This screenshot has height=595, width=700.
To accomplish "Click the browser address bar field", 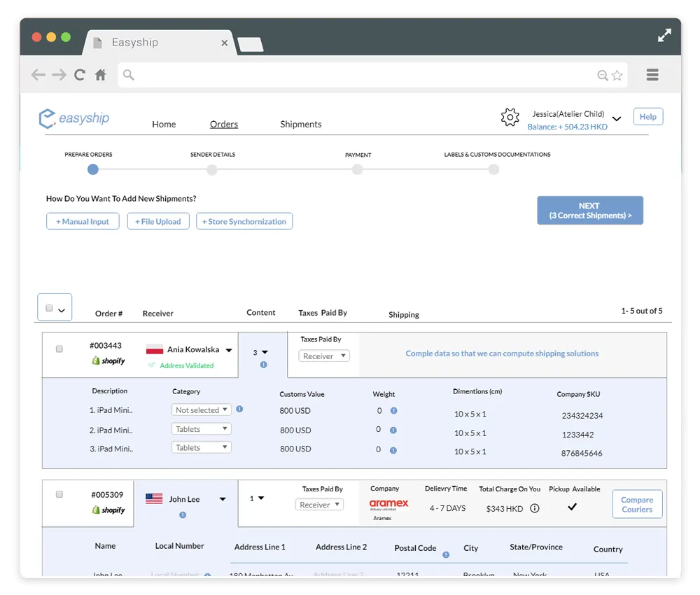I will tap(373, 75).
